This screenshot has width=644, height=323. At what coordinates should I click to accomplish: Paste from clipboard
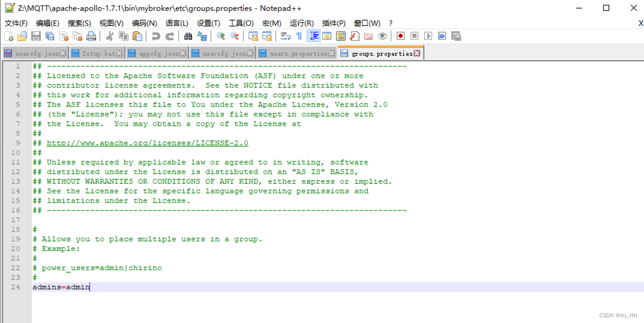[137, 36]
